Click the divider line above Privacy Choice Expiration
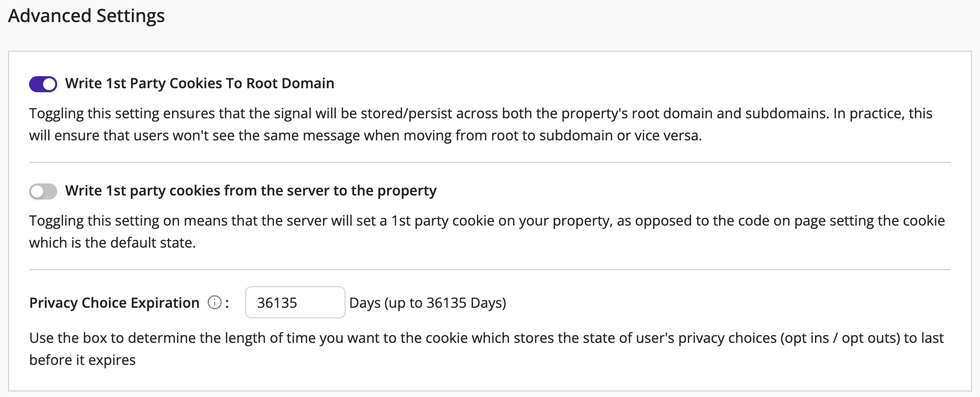This screenshot has width=980, height=397. (x=490, y=270)
